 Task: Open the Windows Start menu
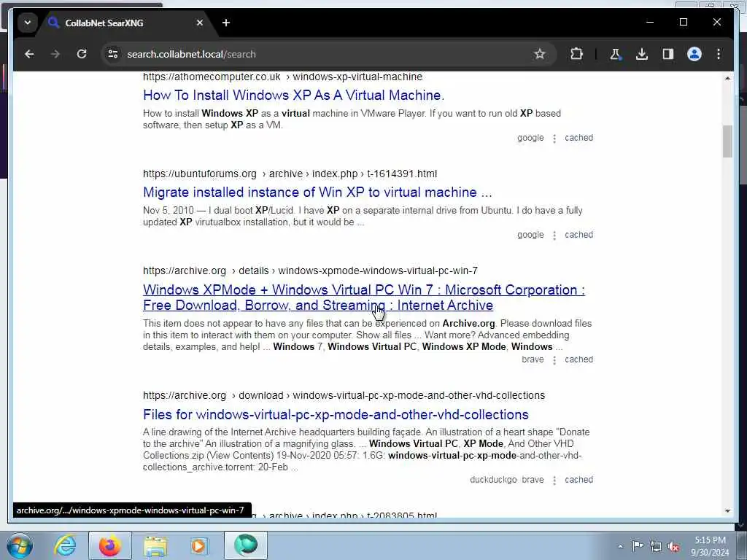(20, 545)
